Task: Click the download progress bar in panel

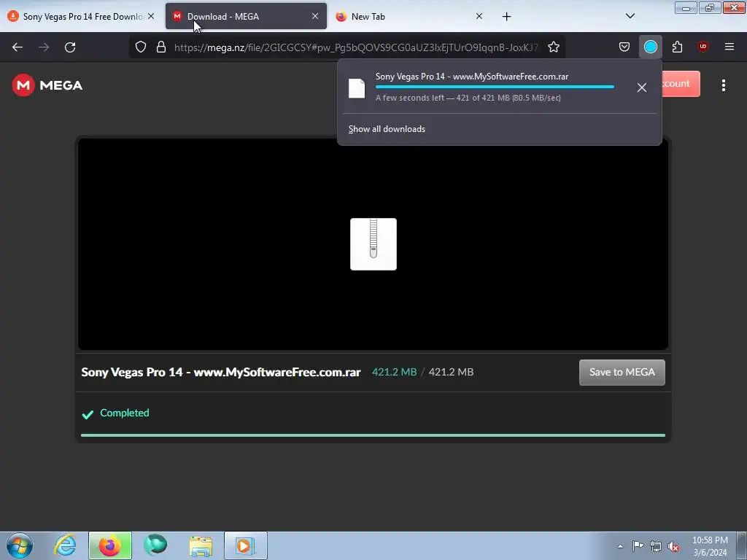Action: (495, 87)
